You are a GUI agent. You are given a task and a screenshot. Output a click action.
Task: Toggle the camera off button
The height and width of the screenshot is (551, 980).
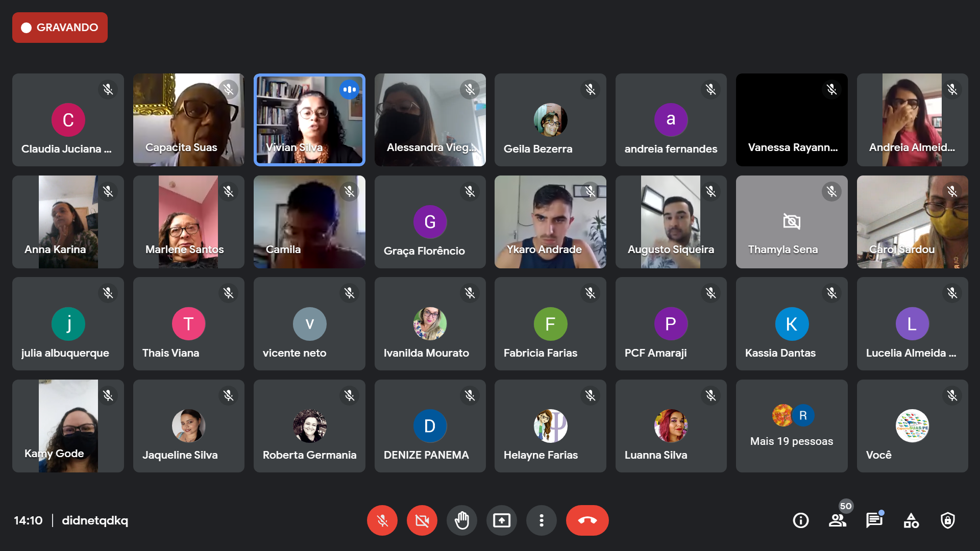422,520
